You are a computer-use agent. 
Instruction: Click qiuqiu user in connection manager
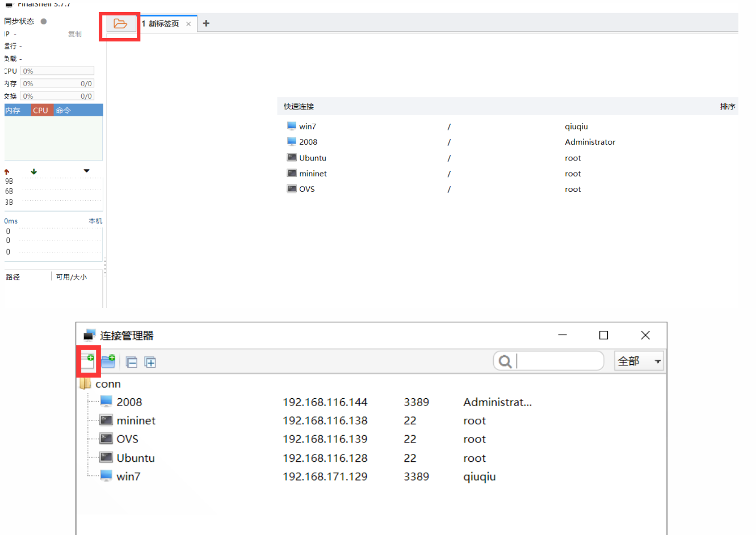pos(480,477)
